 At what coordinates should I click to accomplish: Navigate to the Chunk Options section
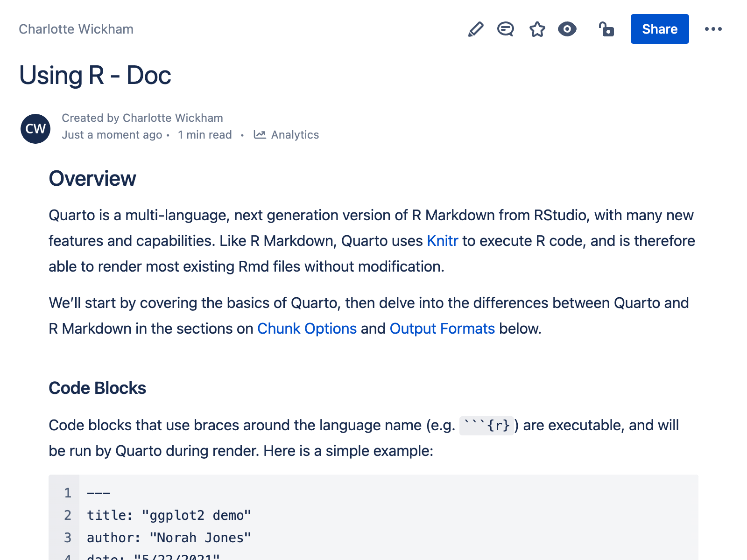click(307, 329)
